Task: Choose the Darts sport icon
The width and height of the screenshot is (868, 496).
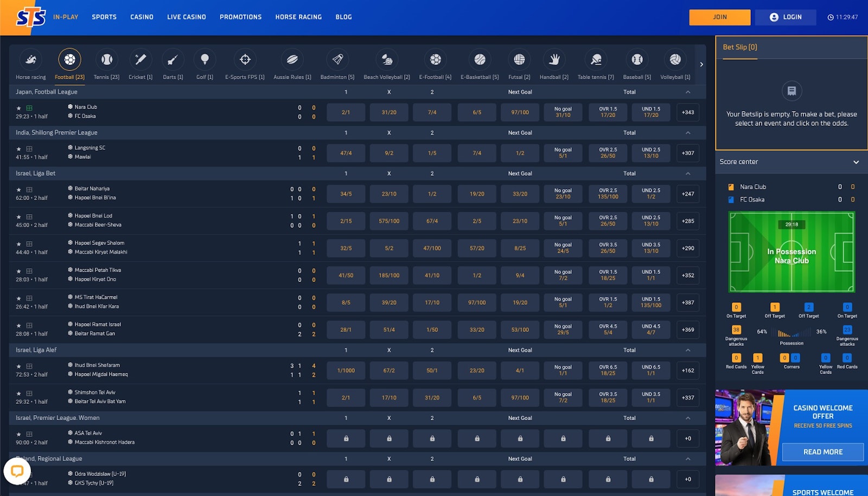Action: 173,60
